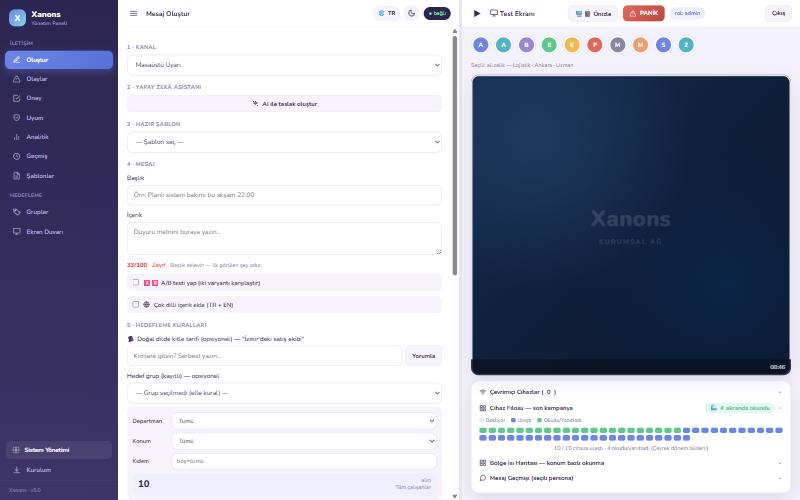This screenshot has width=800, height=500.
Task: Click the form panel vertical scrollbar
Action: tap(455, 155)
